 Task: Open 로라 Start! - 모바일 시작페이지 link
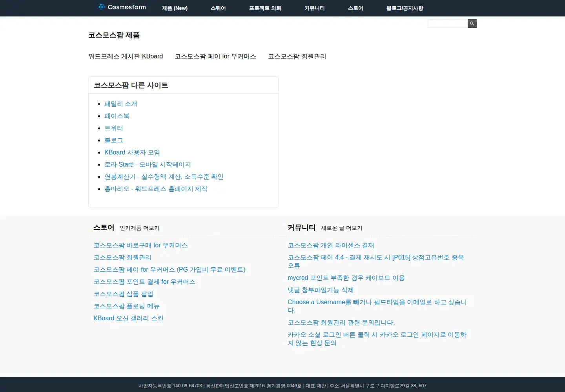click(148, 165)
